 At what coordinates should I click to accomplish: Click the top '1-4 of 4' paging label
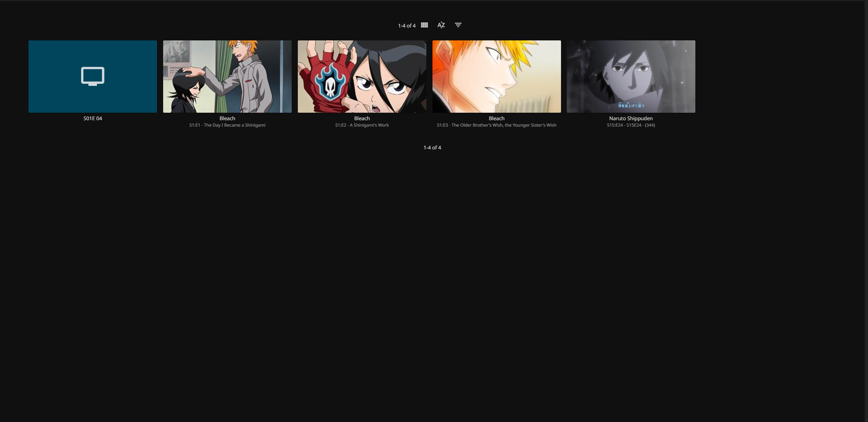[x=407, y=26]
